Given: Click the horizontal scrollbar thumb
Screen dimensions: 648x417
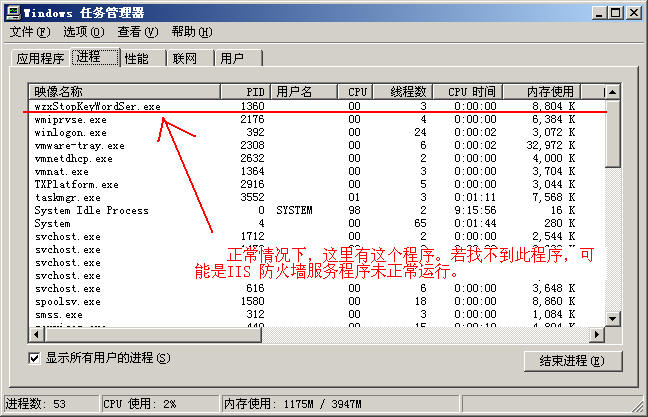Looking at the screenshot, I should point(152,334).
